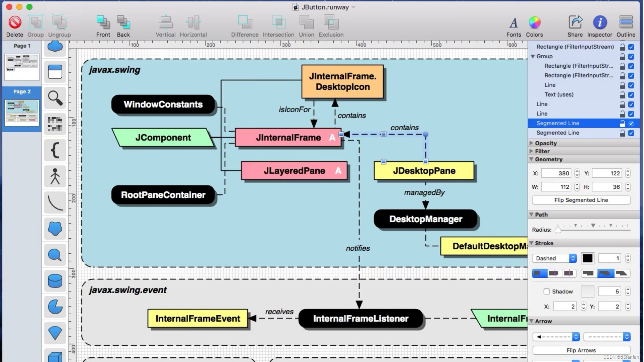Click Flip Segmented Line button
Image resolution: width=644 pixels, height=362 pixels.
coord(581,200)
